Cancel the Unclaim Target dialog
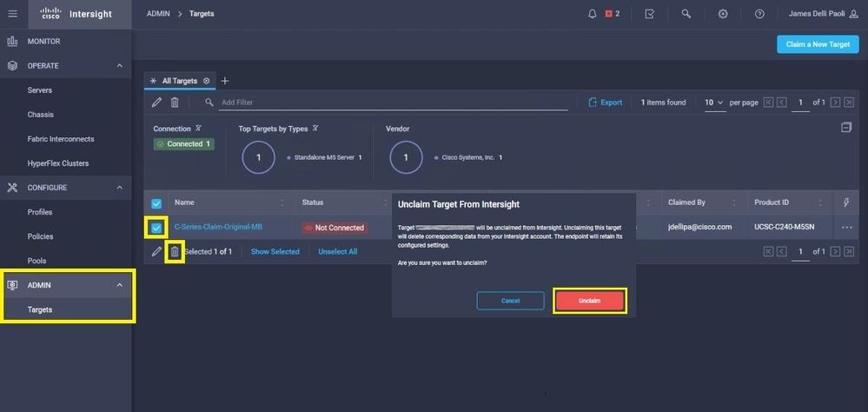The height and width of the screenshot is (412, 868). (x=510, y=301)
